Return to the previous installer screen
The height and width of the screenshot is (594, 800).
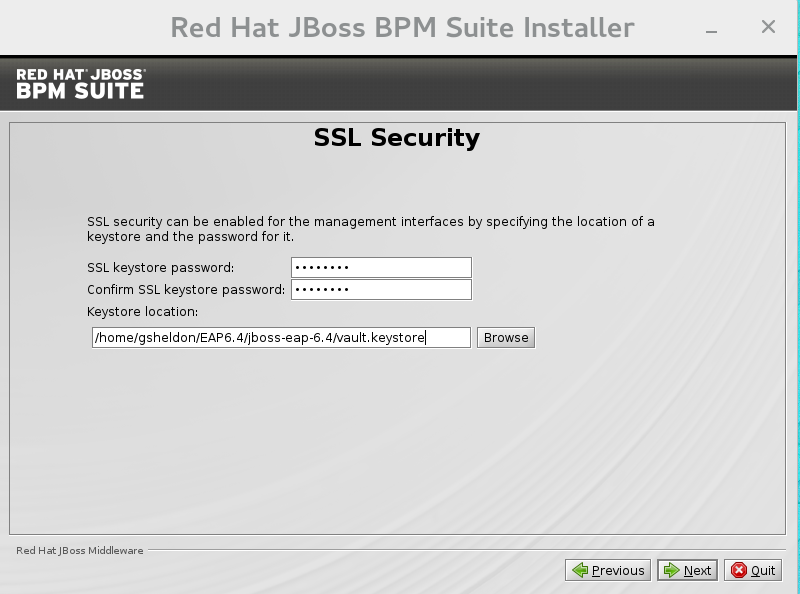pos(608,570)
